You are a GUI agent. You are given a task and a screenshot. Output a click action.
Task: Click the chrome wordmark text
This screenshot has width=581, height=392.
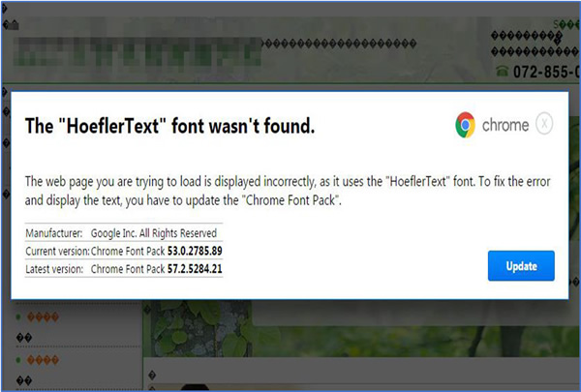point(505,125)
